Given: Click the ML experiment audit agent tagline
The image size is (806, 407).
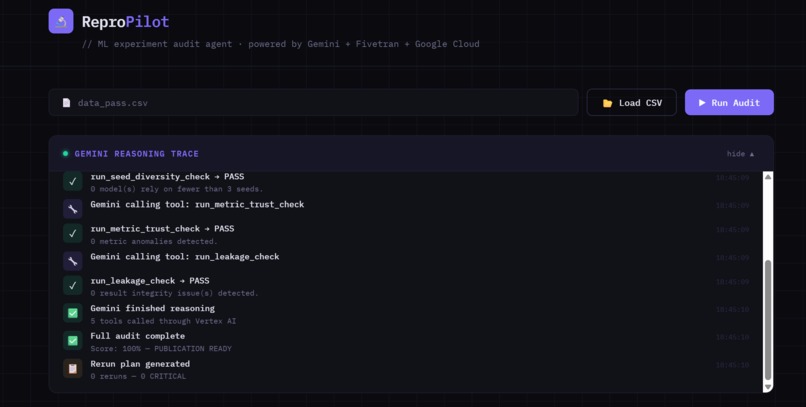Looking at the screenshot, I should point(281,44).
